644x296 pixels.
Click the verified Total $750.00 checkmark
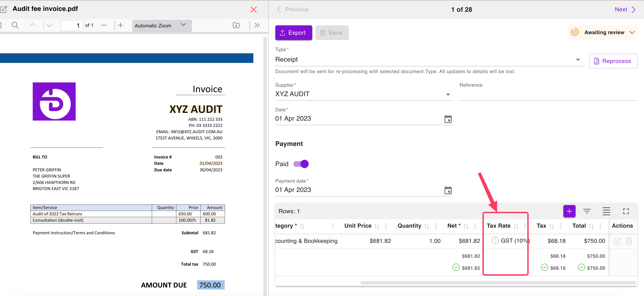(581, 267)
